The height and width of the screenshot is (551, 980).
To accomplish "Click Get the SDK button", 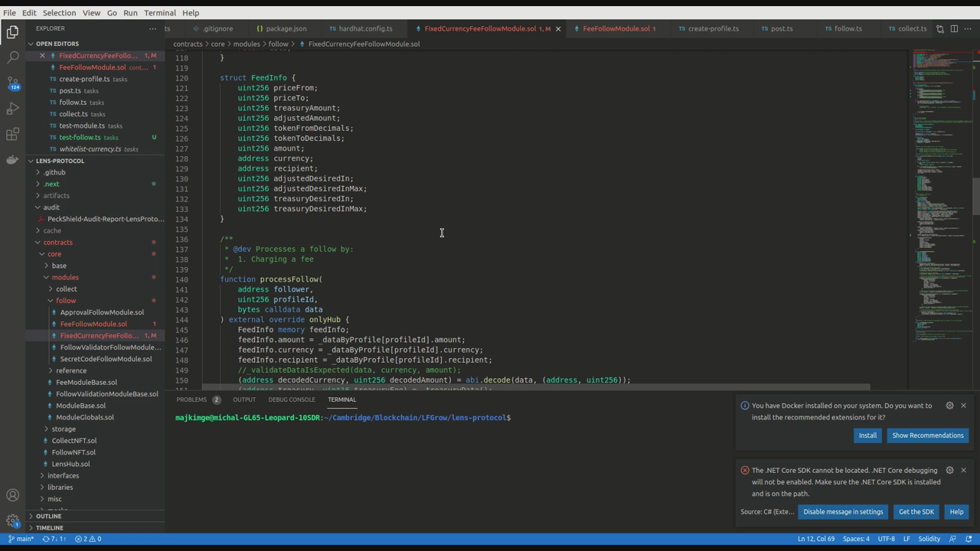I will click(916, 512).
